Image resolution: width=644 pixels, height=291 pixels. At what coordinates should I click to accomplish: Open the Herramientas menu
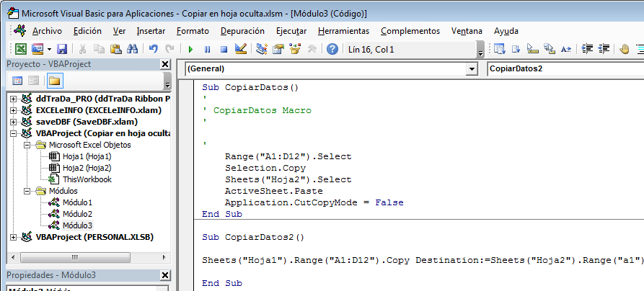(344, 31)
